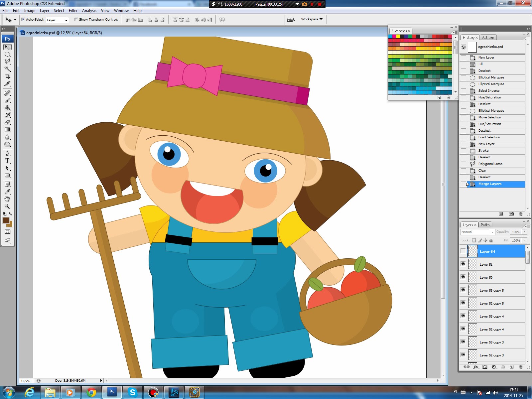This screenshot has width=532, height=399.
Task: Select the Clone Stamp tool
Action: 7,108
